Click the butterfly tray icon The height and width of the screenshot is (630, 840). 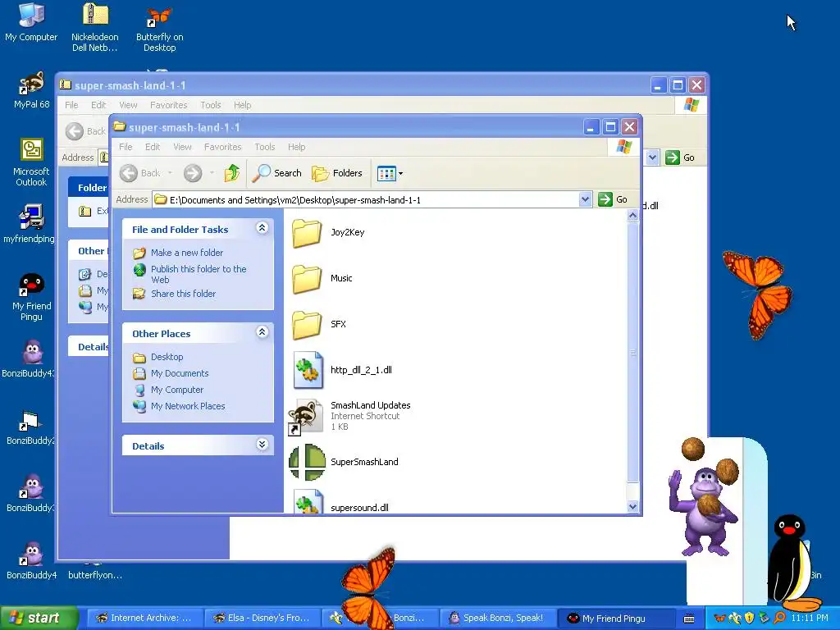720,619
